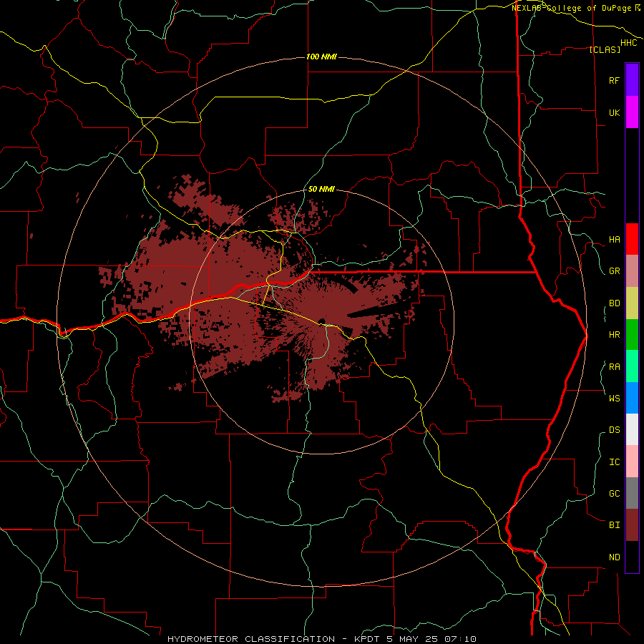The width and height of the screenshot is (644, 644).
Task: Click the HHC product code label
Action: (628, 43)
